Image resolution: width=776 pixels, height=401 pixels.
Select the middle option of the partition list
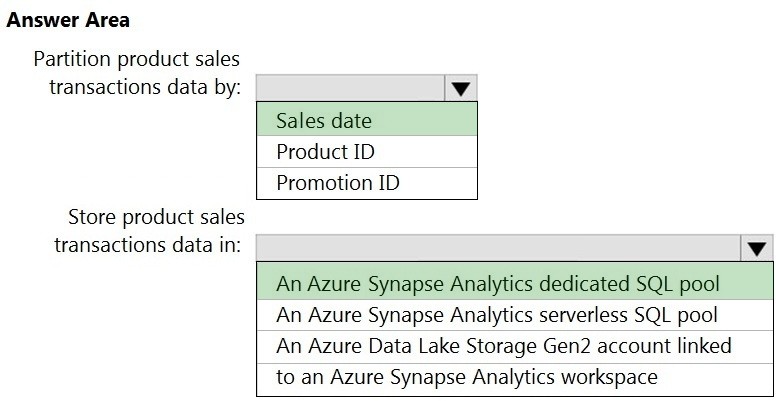(x=366, y=152)
